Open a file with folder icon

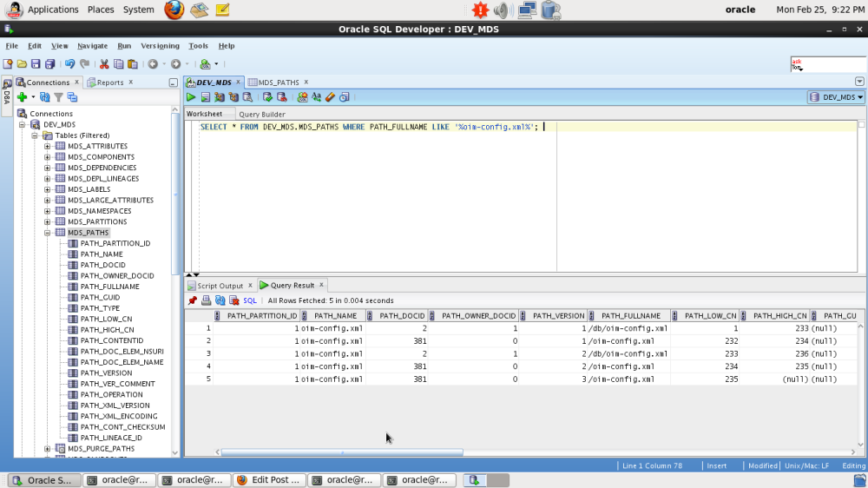click(22, 64)
